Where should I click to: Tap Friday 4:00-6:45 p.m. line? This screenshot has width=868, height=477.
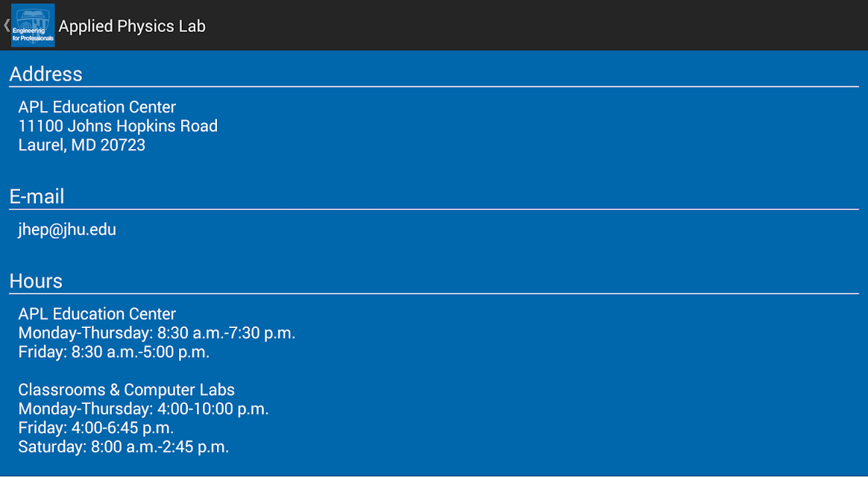[x=96, y=428]
